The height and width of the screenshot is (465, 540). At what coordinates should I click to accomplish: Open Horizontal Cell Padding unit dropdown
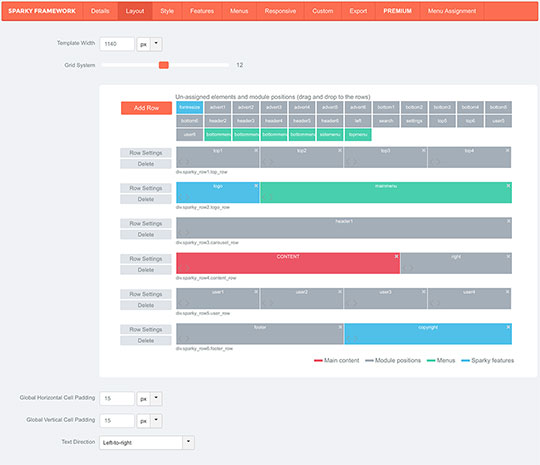156,399
